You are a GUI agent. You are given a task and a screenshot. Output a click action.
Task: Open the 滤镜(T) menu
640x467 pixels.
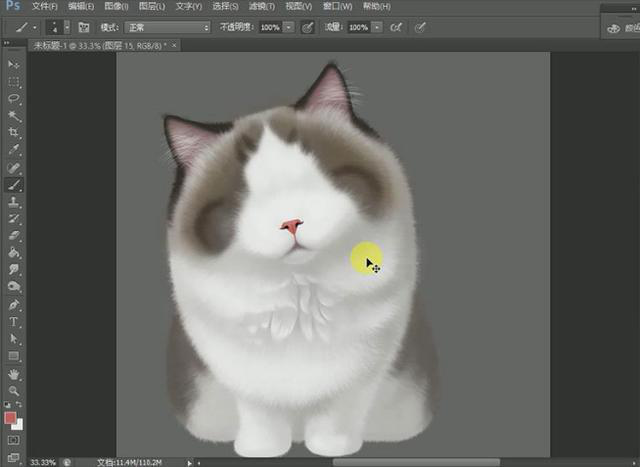267,6
